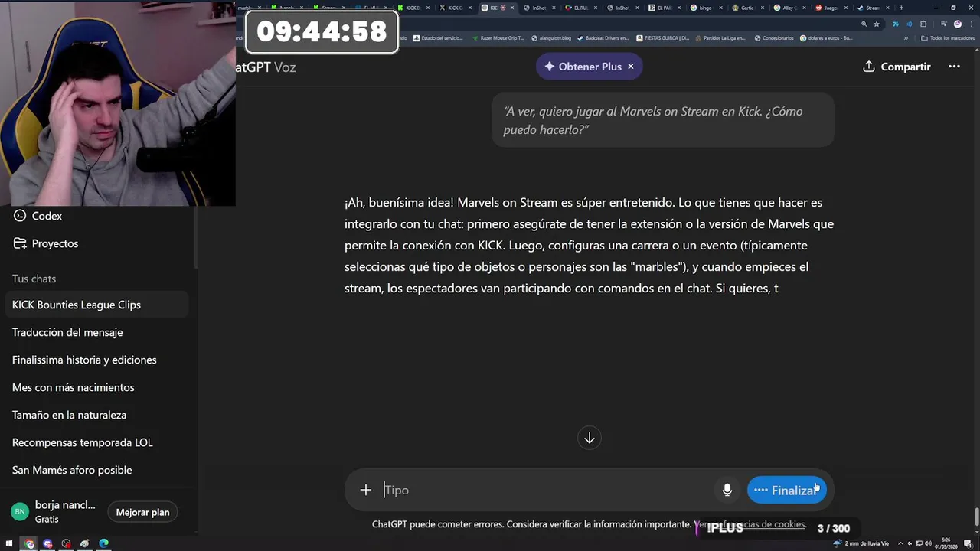Open a new browser tab with plus
980x551 pixels.
[x=901, y=8]
